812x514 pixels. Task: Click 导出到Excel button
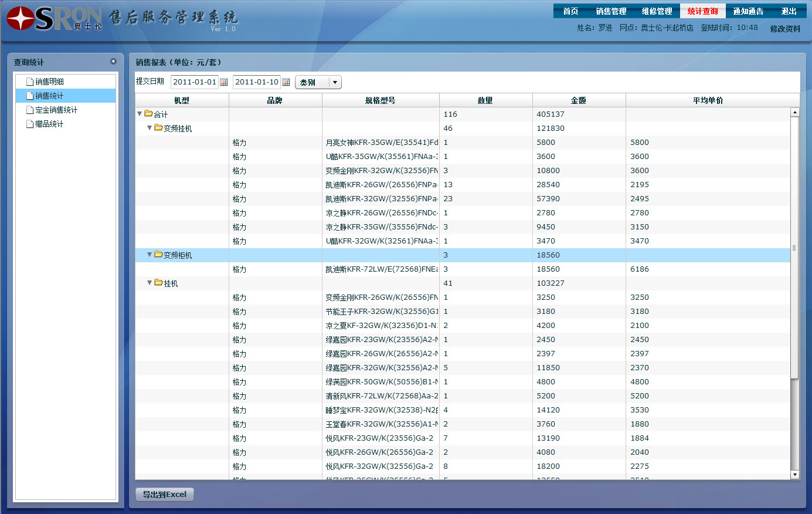click(165, 495)
